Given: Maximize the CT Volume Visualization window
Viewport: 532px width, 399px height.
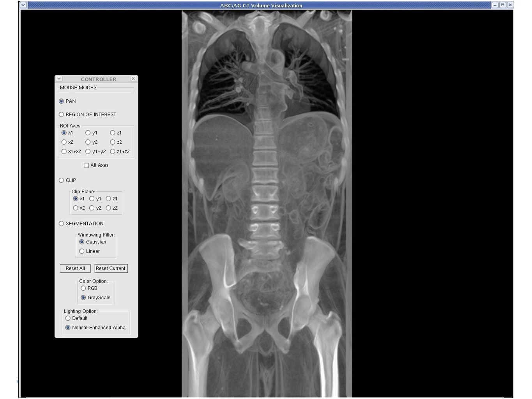Looking at the screenshot, I should 503,5.
